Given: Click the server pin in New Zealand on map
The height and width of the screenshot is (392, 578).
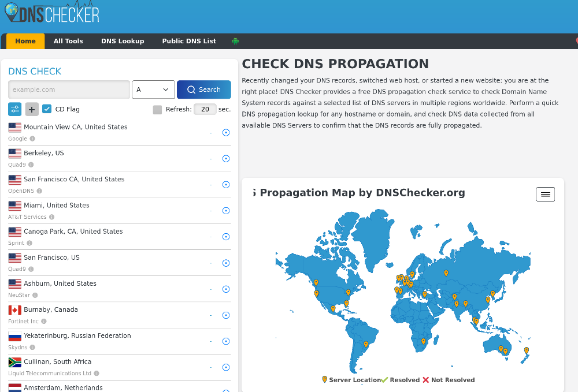Looking at the screenshot, I should (527, 350).
